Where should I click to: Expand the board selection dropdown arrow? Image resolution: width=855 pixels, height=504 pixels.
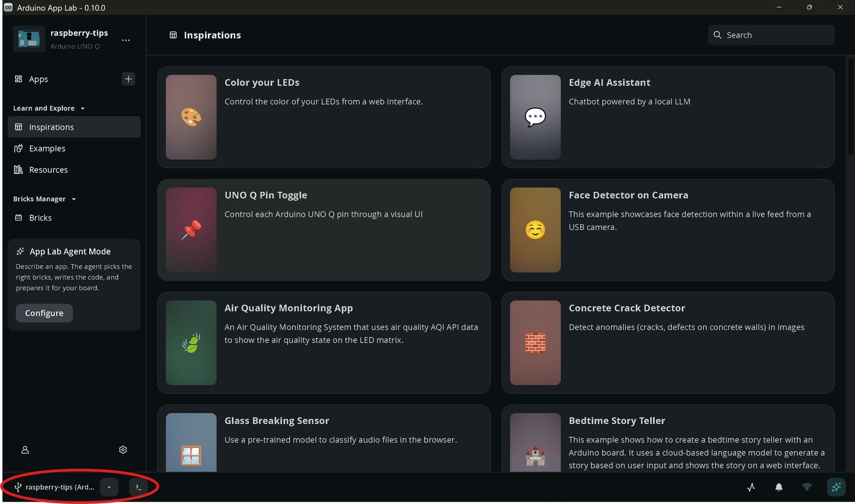click(109, 487)
